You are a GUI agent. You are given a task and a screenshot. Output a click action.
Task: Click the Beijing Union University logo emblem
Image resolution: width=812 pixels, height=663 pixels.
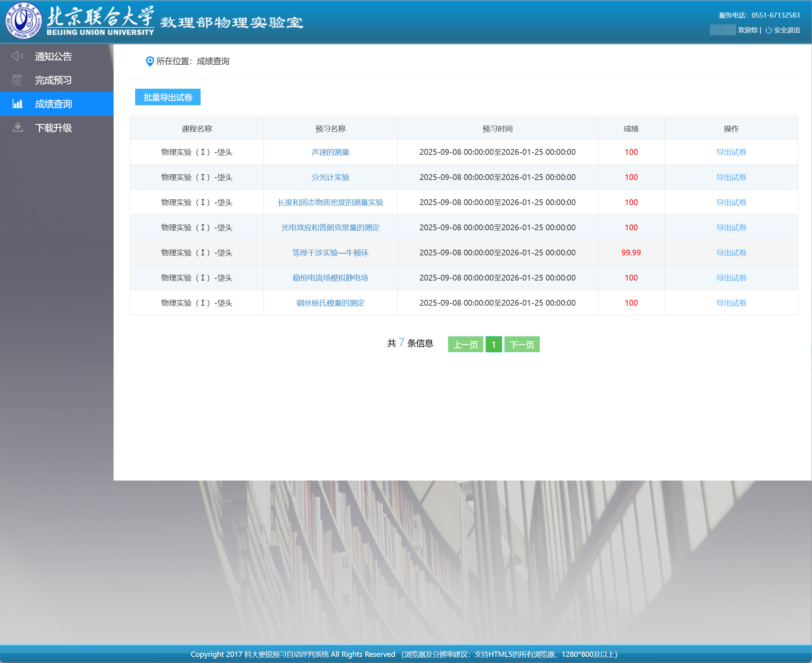click(23, 21)
